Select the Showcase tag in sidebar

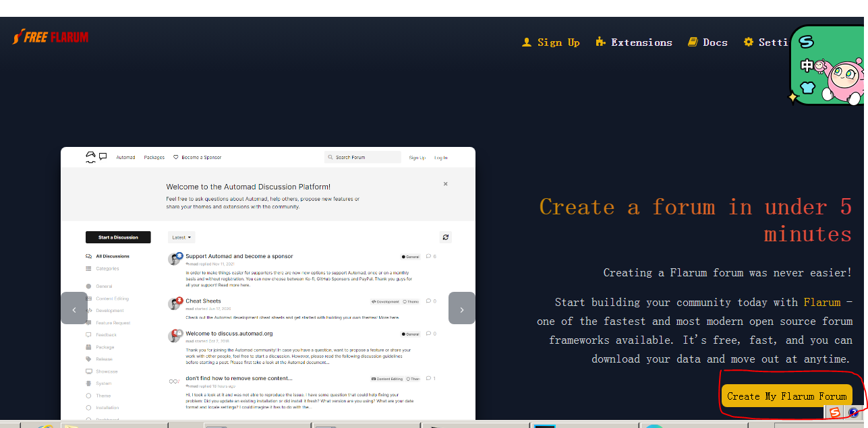point(102,371)
